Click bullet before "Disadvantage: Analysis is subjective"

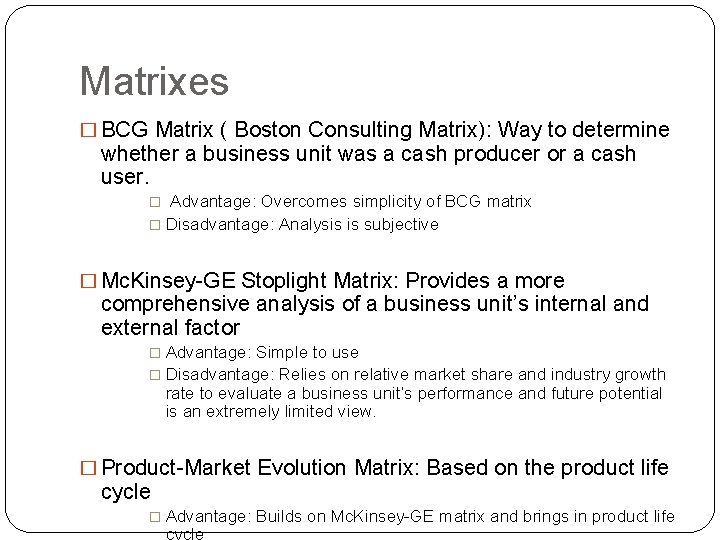[155, 225]
